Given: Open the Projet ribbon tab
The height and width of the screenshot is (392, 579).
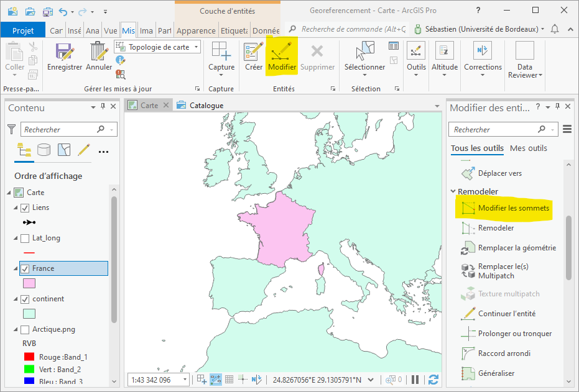Looking at the screenshot, I should point(23,30).
